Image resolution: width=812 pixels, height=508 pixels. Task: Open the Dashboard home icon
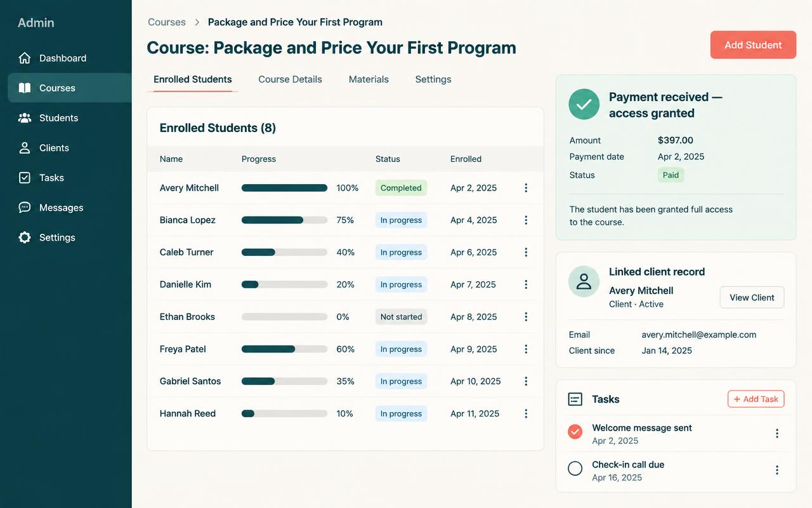(25, 58)
